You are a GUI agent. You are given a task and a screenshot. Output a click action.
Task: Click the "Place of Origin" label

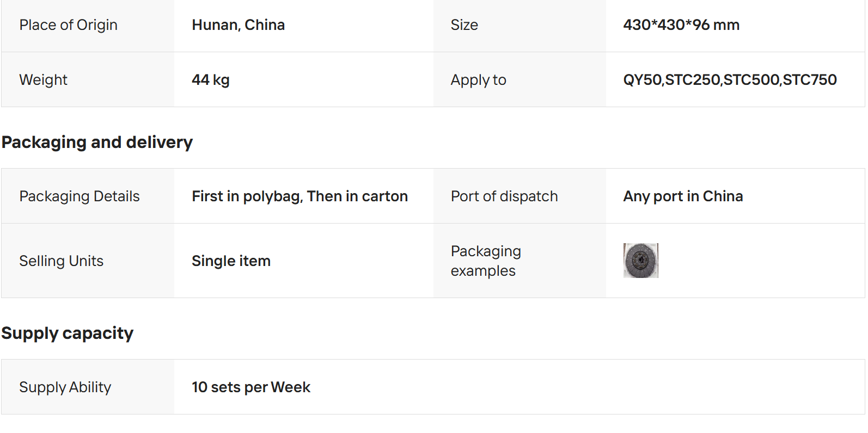coord(68,25)
